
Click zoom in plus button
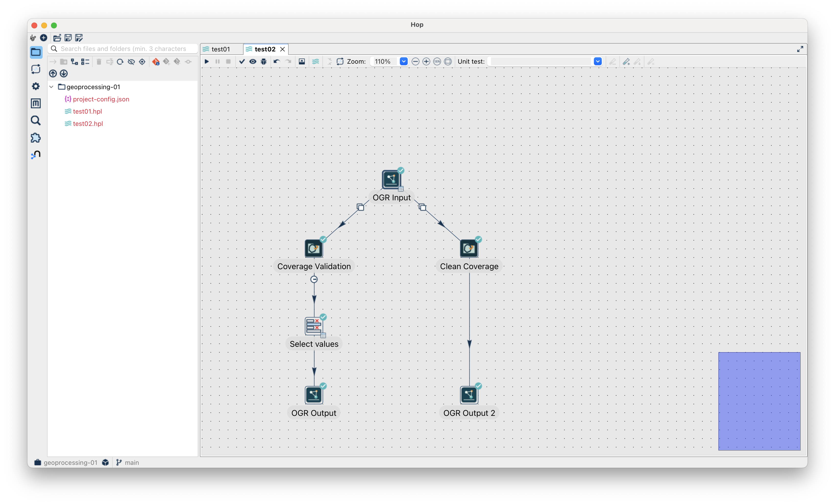(x=426, y=61)
